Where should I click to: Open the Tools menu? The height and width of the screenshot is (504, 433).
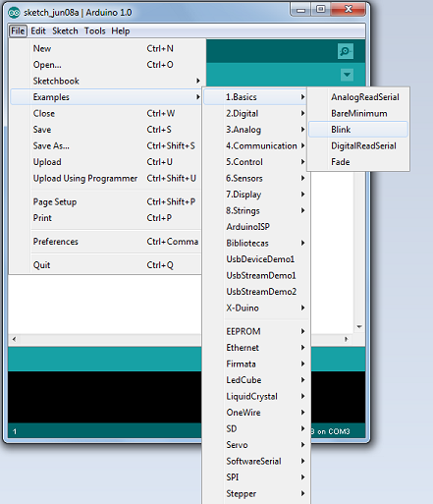coord(95,31)
